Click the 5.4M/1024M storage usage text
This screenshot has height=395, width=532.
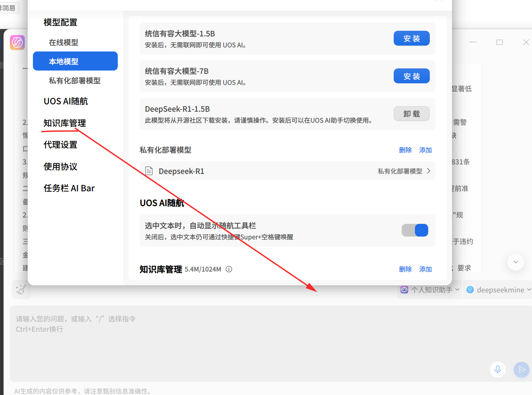click(203, 269)
